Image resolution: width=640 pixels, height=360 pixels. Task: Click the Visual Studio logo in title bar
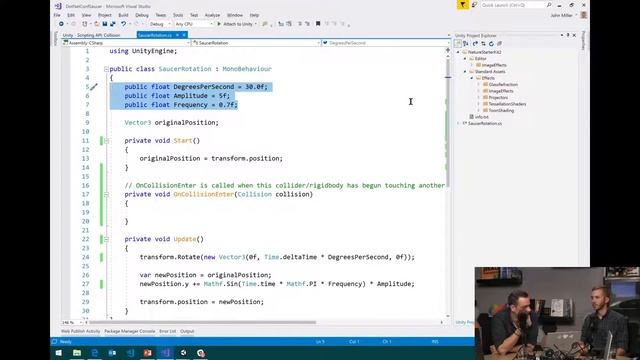click(x=58, y=6)
